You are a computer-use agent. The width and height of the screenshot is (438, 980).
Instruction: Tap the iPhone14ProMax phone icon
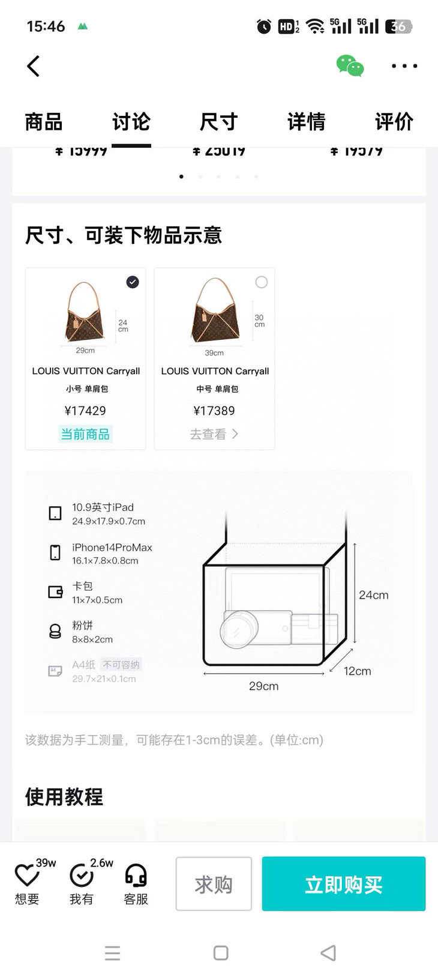pyautogui.click(x=55, y=553)
